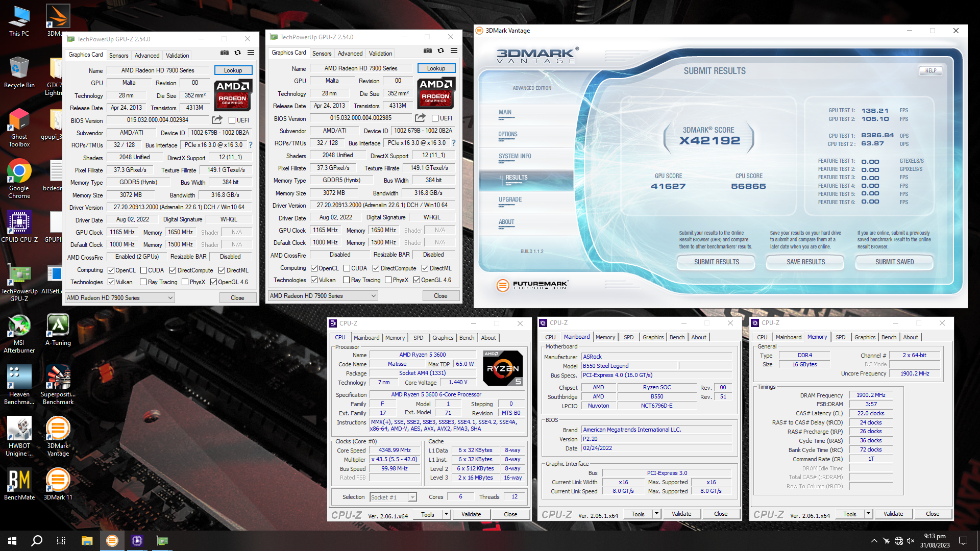This screenshot has height=551, width=980.
Task: Open notification center in taskbar
Action: (963, 541)
